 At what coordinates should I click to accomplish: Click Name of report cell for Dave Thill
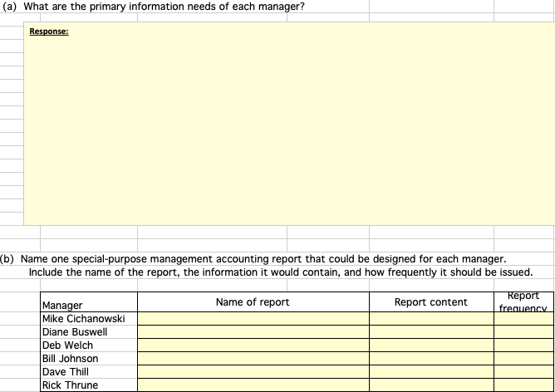coord(253,372)
